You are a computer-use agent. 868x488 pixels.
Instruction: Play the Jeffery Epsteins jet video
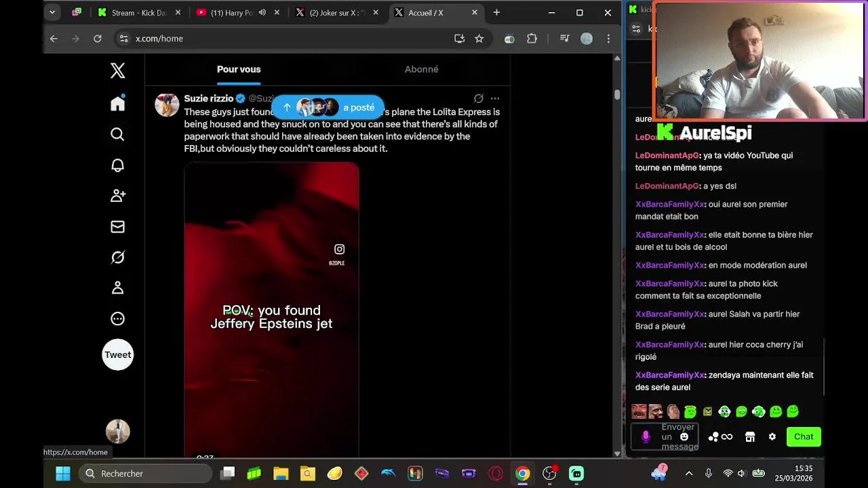[271, 308]
